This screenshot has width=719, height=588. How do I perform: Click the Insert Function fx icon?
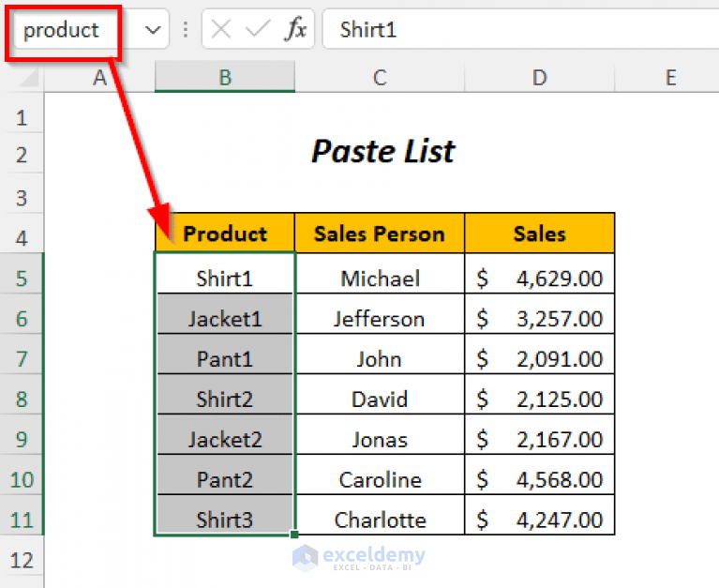pos(295,30)
